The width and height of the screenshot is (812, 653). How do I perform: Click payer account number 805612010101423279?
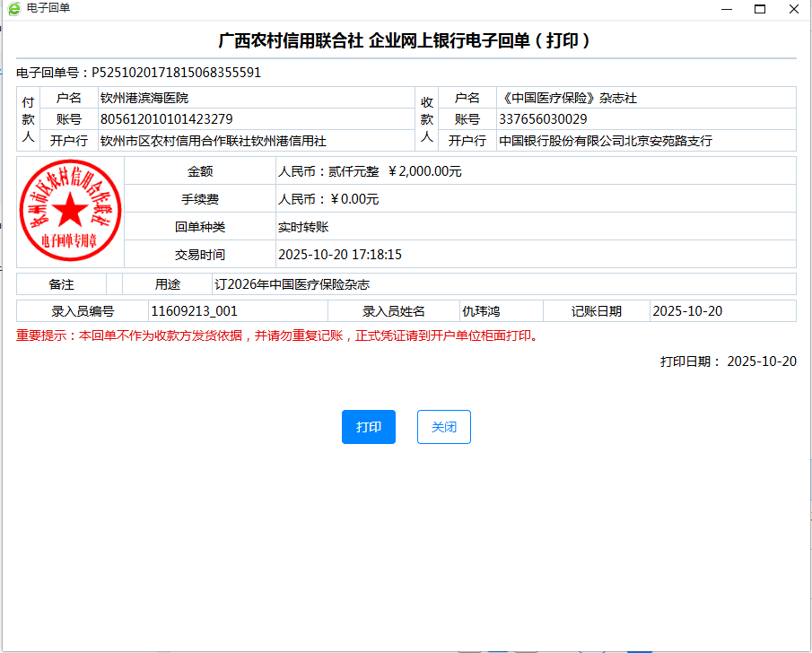(x=166, y=119)
